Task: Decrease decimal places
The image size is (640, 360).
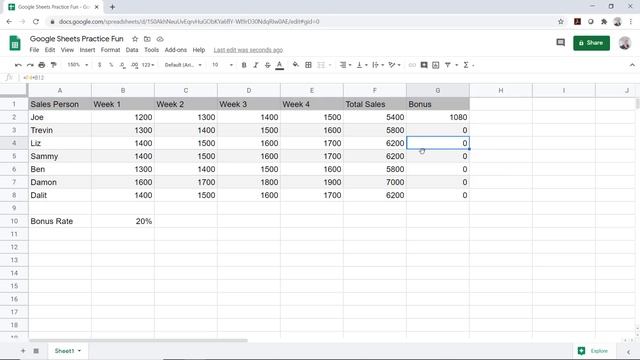Action: (122, 65)
